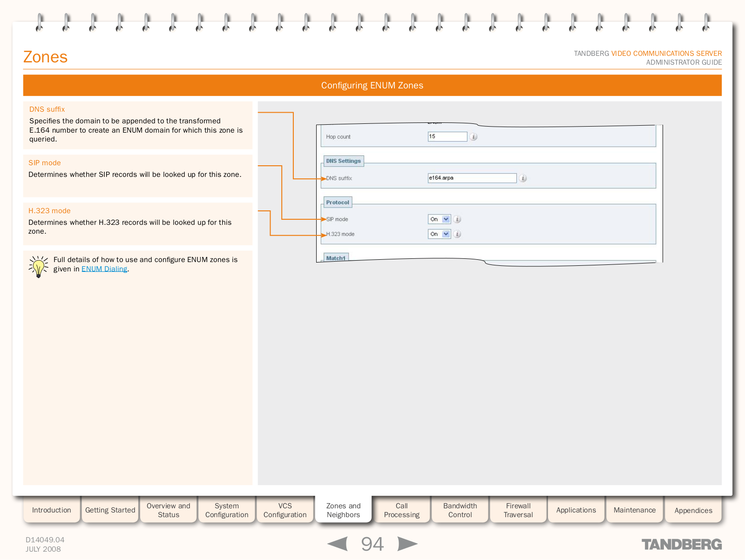This screenshot has height=560, width=745.
Task: Click the SIP mode heading in left panel
Action: [45, 163]
